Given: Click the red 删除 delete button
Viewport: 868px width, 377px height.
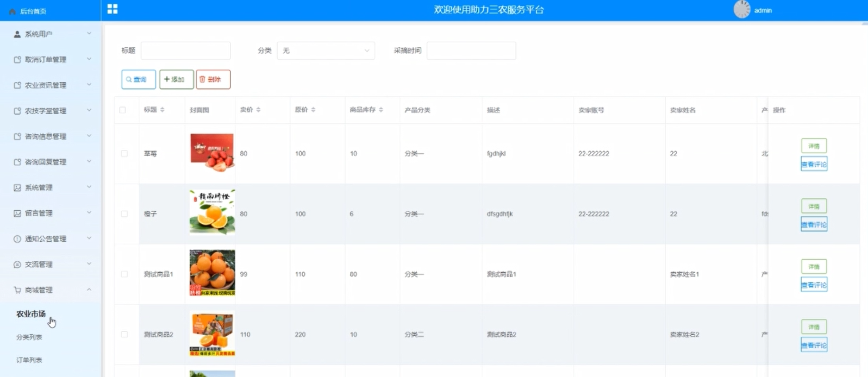Looking at the screenshot, I should tap(213, 79).
